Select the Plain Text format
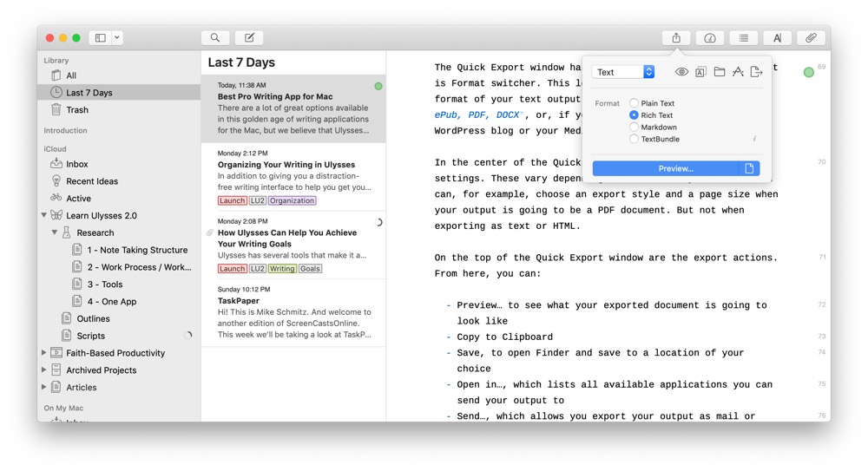The height and width of the screenshot is (471, 868). pyautogui.click(x=652, y=103)
